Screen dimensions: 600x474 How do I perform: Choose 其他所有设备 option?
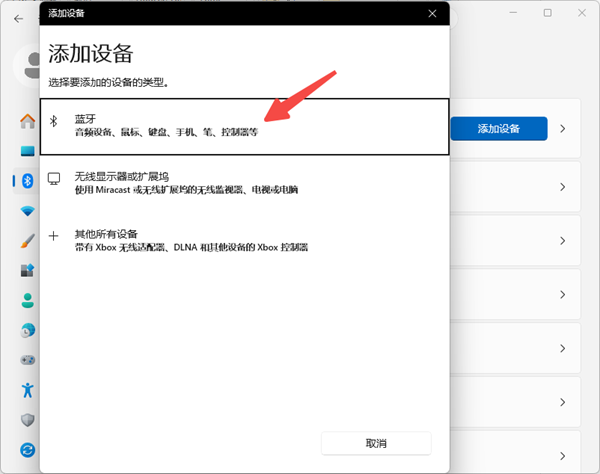(245, 241)
